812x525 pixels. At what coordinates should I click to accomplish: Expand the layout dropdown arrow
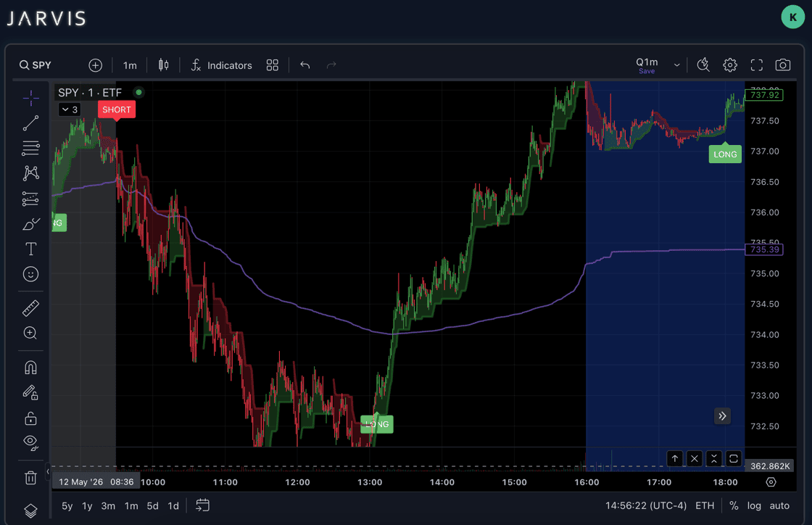676,65
